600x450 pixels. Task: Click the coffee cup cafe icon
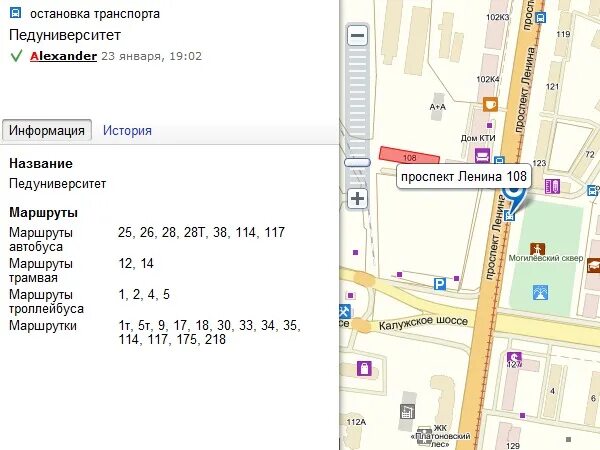click(x=490, y=104)
